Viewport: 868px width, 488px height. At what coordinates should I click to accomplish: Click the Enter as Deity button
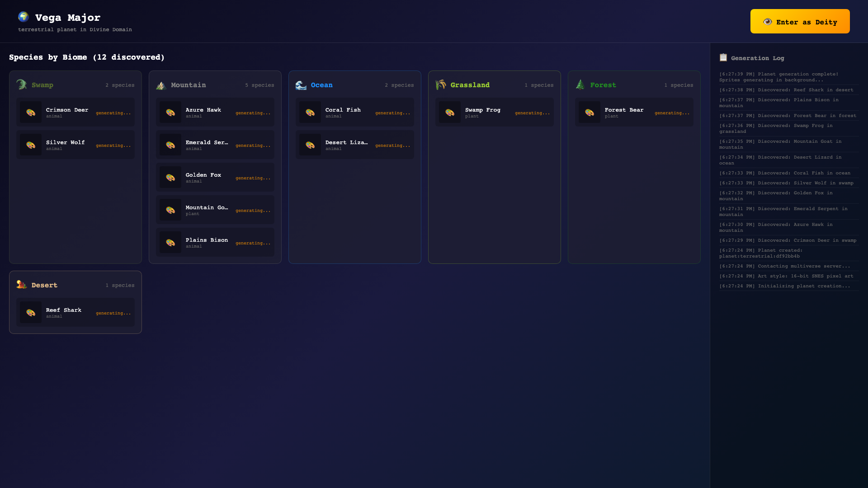coord(800,22)
